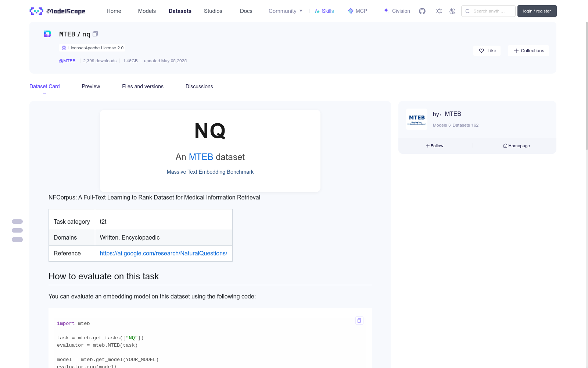The width and height of the screenshot is (588, 368).
Task: Click the search magnifier icon
Action: [x=467, y=11]
